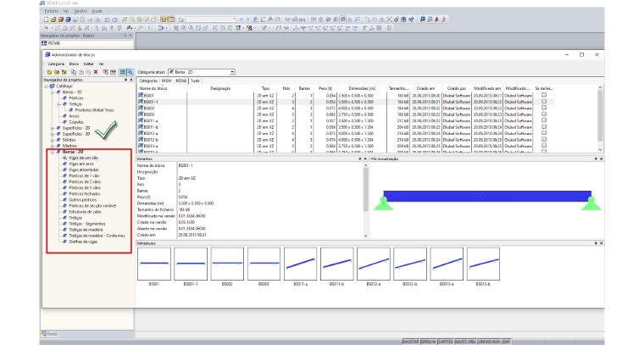This screenshot has width=644, height=345.
Task: Collapse the Catálogo root tree node
Action: tap(46, 86)
